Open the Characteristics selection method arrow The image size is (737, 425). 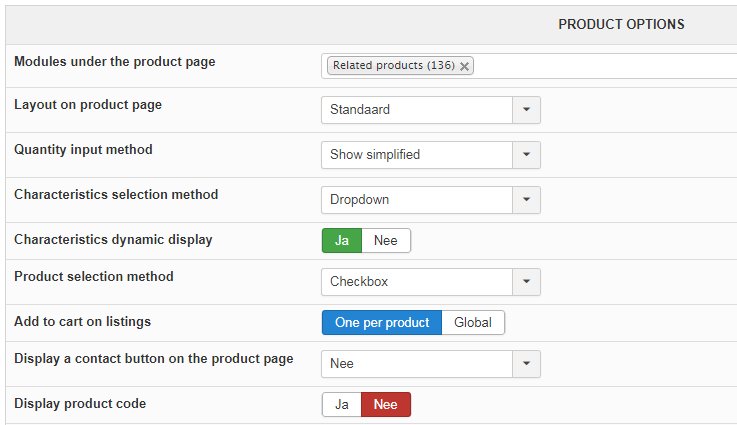pyautogui.click(x=526, y=200)
